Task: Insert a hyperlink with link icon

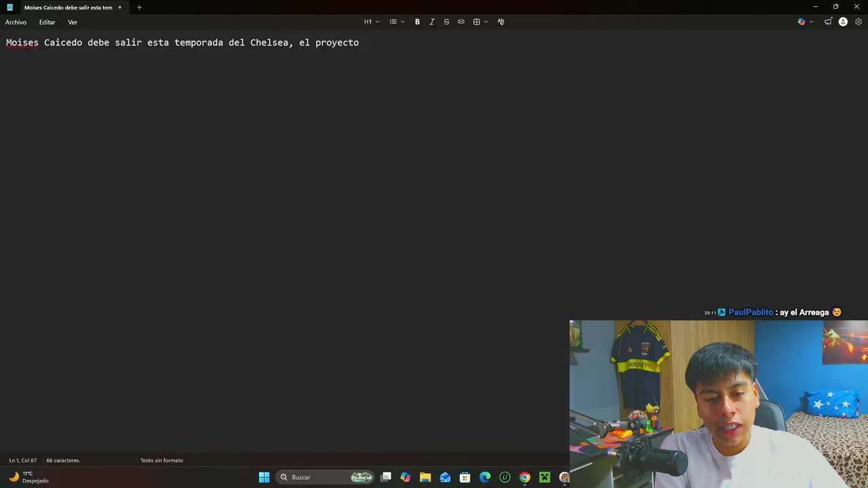Action: pyautogui.click(x=461, y=22)
